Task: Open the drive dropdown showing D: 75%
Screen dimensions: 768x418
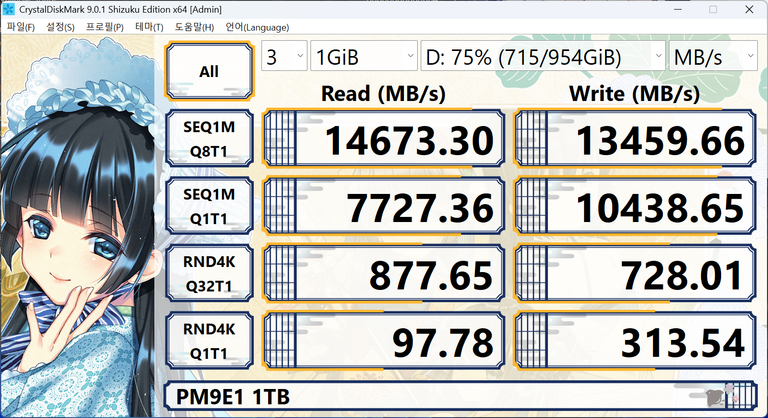Action: coord(543,56)
